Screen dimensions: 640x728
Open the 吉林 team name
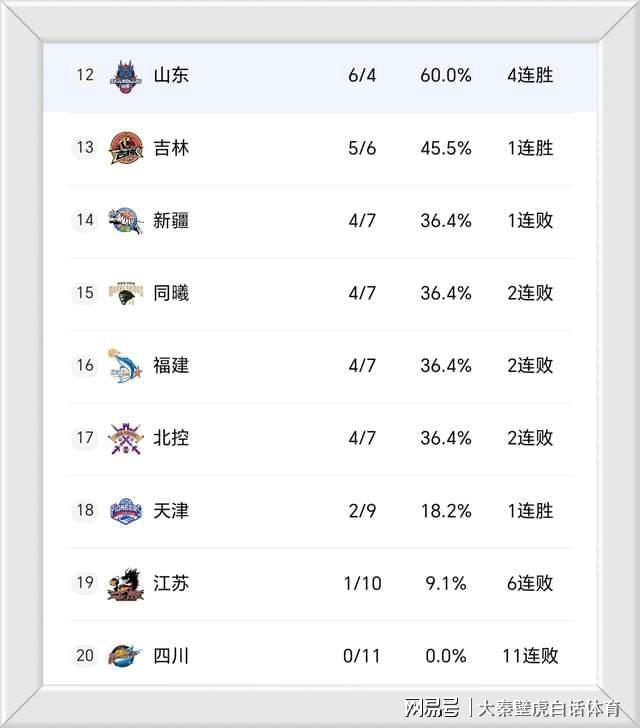point(171,148)
